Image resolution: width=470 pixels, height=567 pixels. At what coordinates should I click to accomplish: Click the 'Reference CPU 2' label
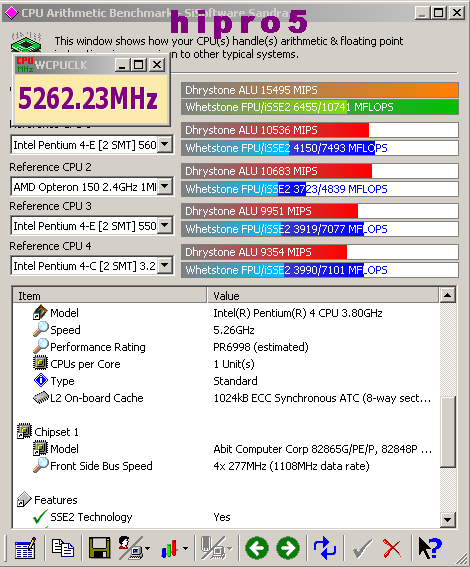[x=51, y=167]
